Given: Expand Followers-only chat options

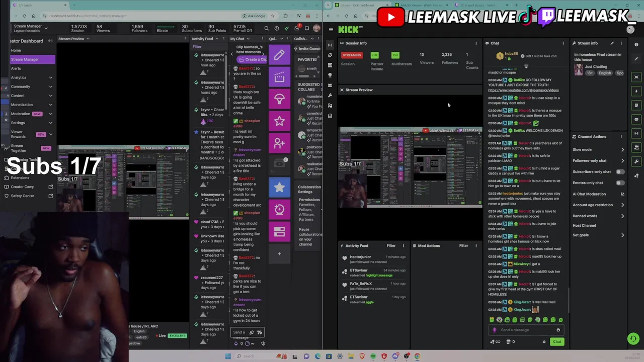Looking at the screenshot, I should [x=622, y=161].
